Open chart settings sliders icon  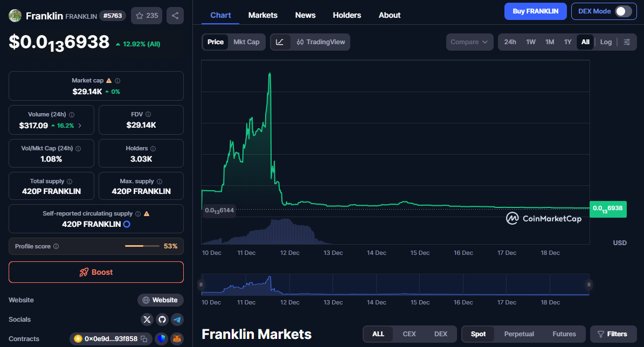click(627, 42)
